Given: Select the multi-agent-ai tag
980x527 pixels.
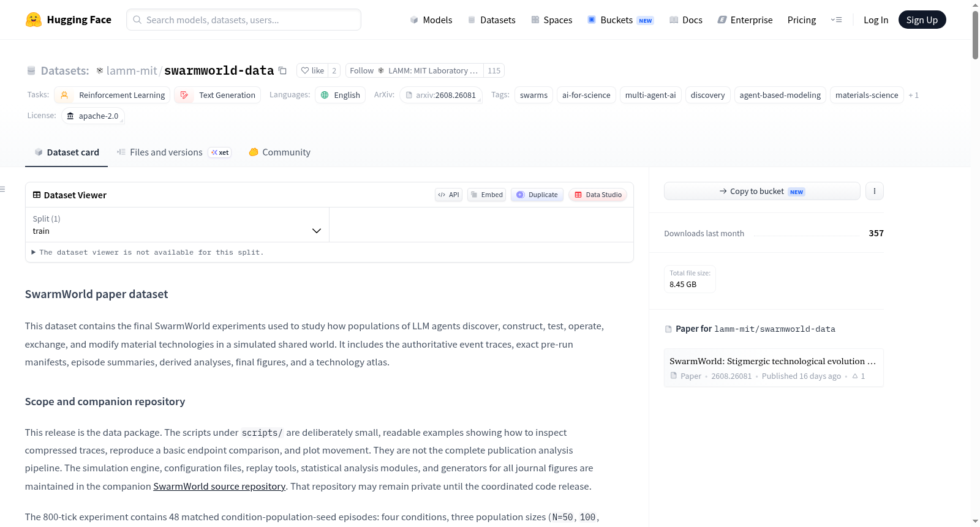Looking at the screenshot, I should point(650,95).
